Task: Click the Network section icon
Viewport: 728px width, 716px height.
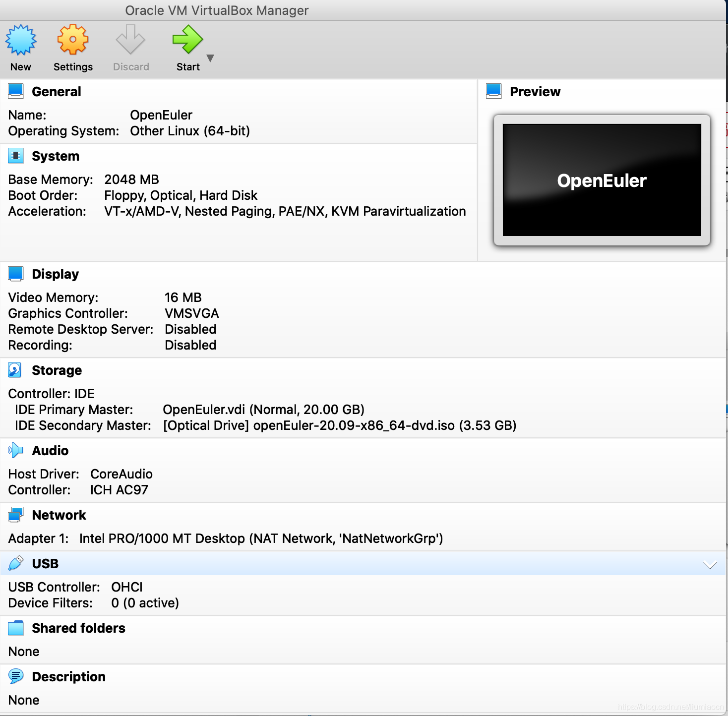Action: [16, 515]
